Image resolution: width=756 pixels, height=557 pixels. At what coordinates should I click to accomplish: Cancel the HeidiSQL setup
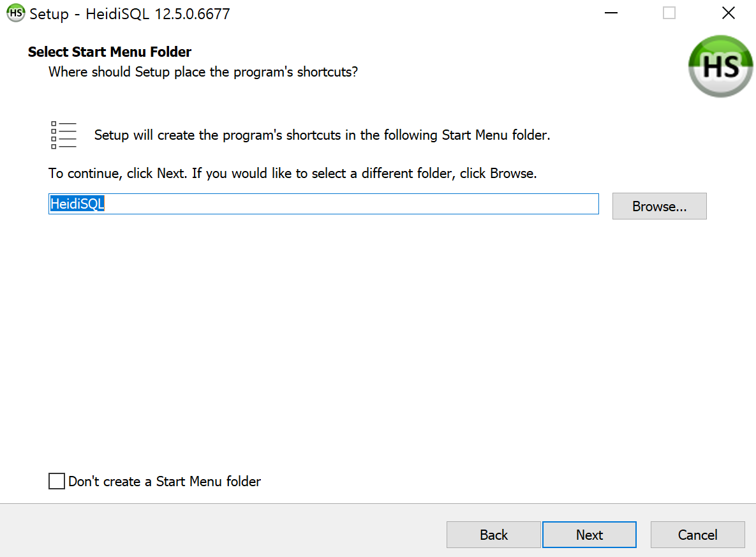[x=697, y=535]
